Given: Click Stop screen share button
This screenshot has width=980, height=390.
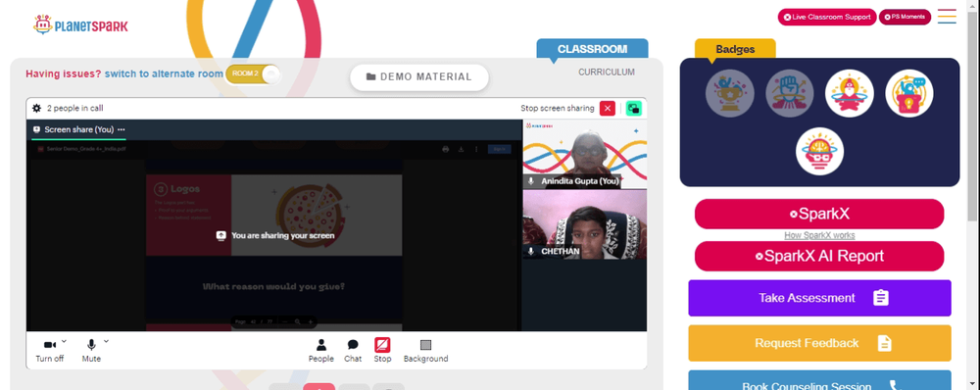Looking at the screenshot, I should coord(382,351).
